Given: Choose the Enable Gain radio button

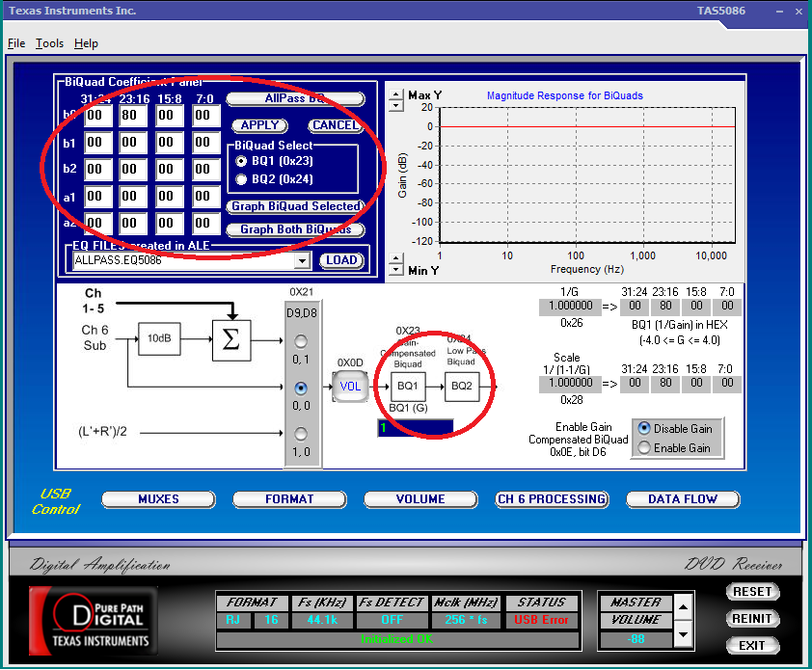Looking at the screenshot, I should (x=644, y=447).
